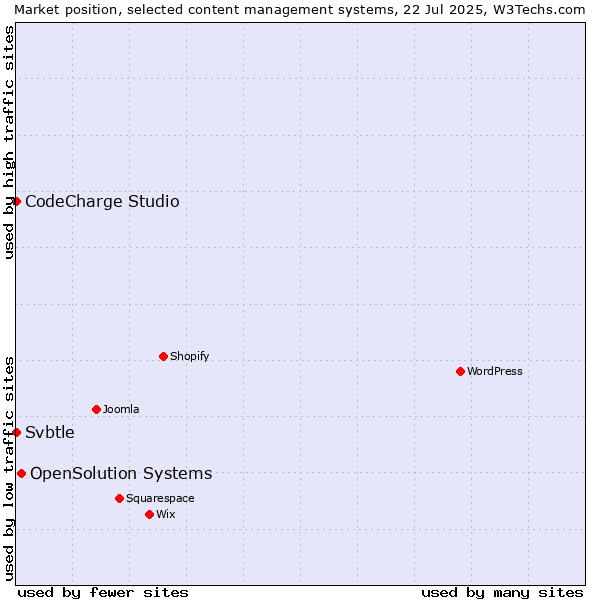Select the 'OpenSolution Systems' label text
Viewport: 600px width, 600px height.
[x=121, y=474]
